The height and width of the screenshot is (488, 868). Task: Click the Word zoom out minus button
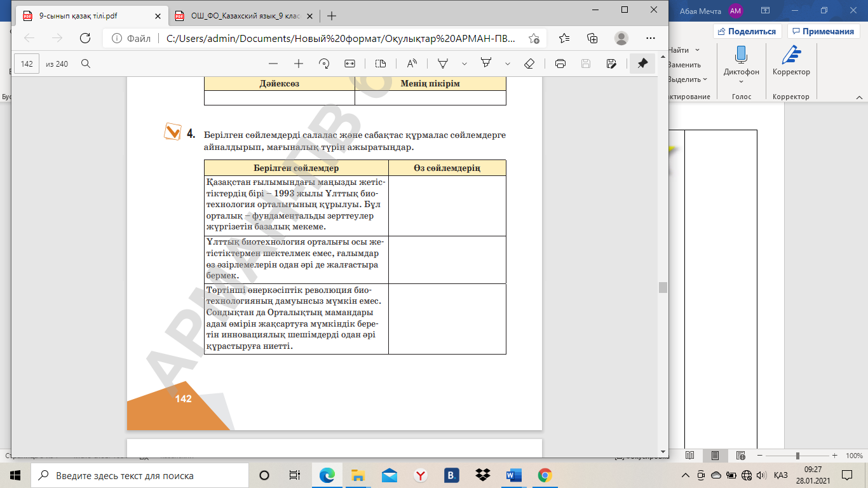coord(759,456)
